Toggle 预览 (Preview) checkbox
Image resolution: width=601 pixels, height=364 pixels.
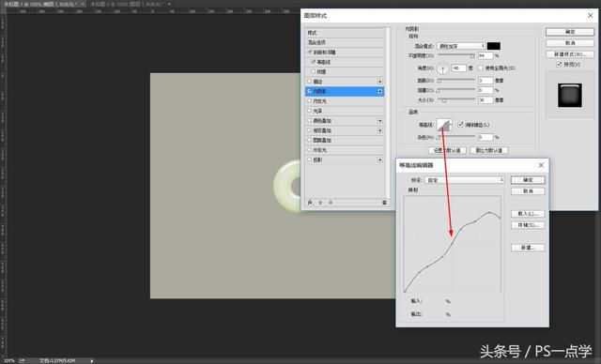(559, 65)
